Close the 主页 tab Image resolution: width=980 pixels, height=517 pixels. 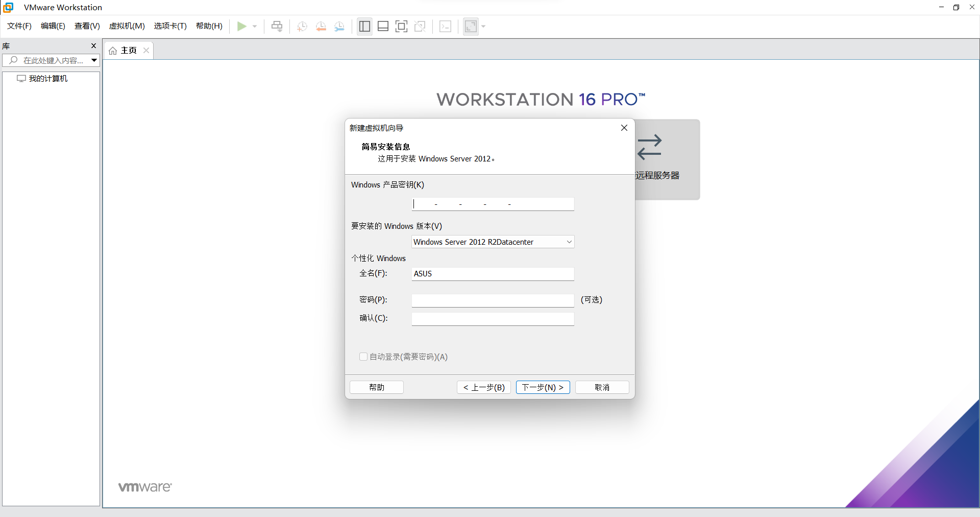(x=146, y=50)
